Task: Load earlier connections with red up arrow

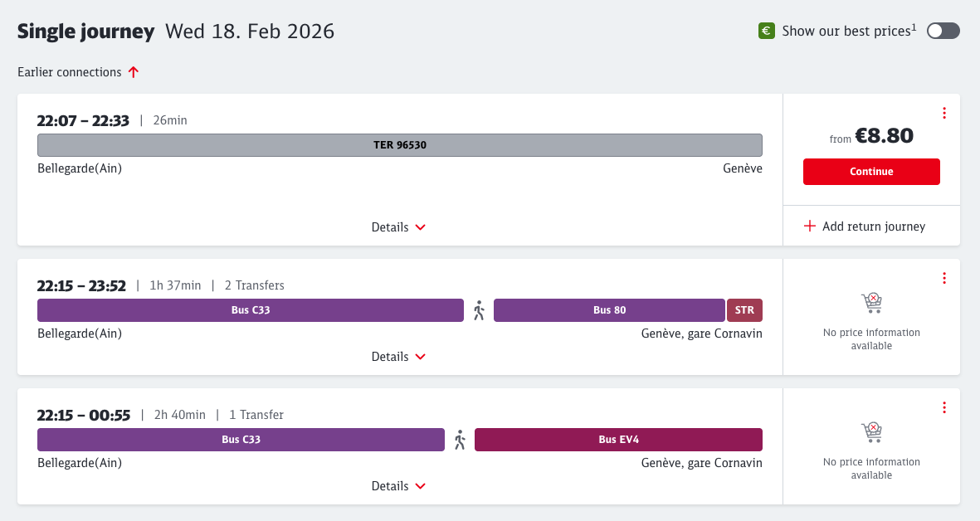Action: coord(134,72)
